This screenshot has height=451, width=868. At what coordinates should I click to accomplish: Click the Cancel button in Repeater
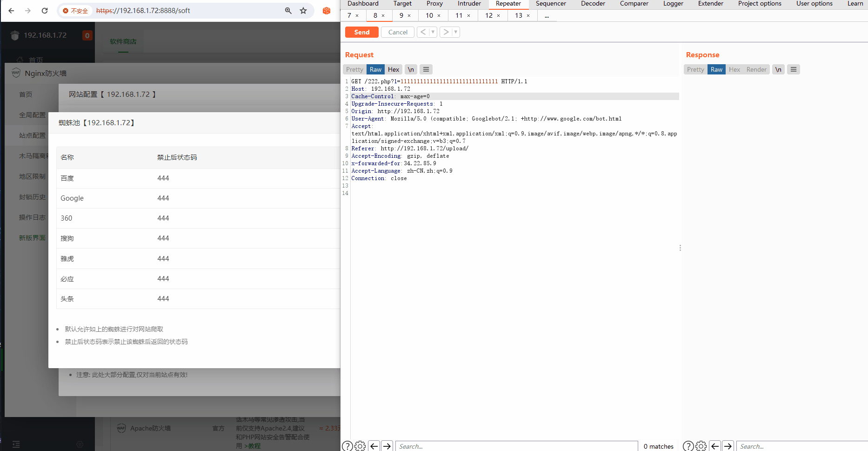tap(398, 32)
